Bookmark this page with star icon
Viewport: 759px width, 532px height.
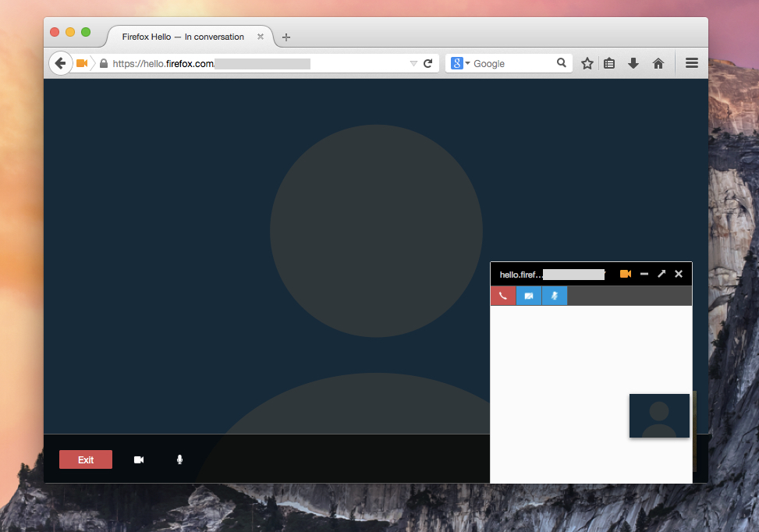(587, 63)
